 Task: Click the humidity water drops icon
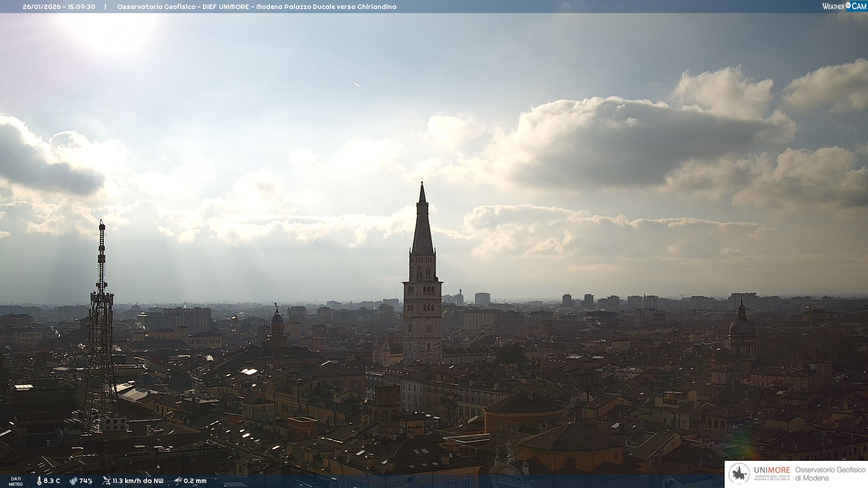click(73, 481)
